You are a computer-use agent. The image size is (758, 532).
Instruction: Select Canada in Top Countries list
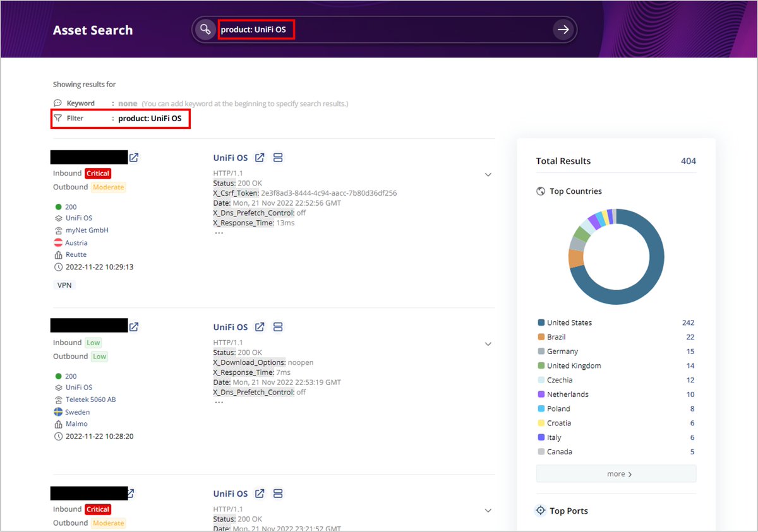(x=560, y=452)
